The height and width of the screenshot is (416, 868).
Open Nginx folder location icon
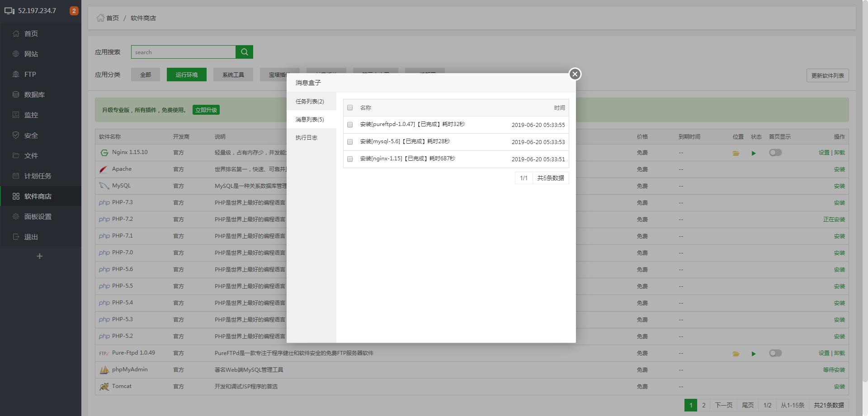tap(736, 153)
